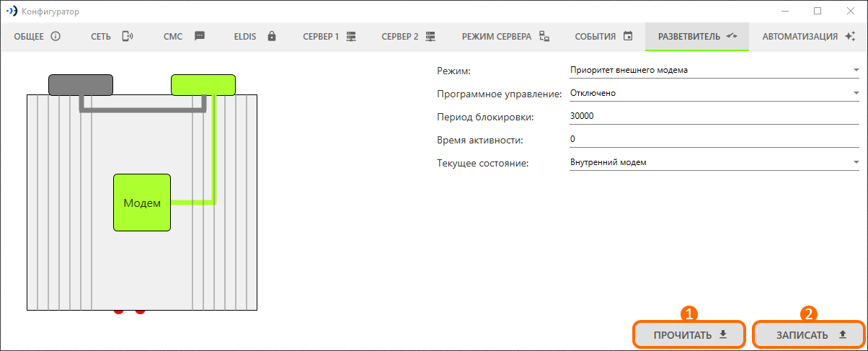
Task: Open the Режим dropdown
Action: click(x=714, y=70)
